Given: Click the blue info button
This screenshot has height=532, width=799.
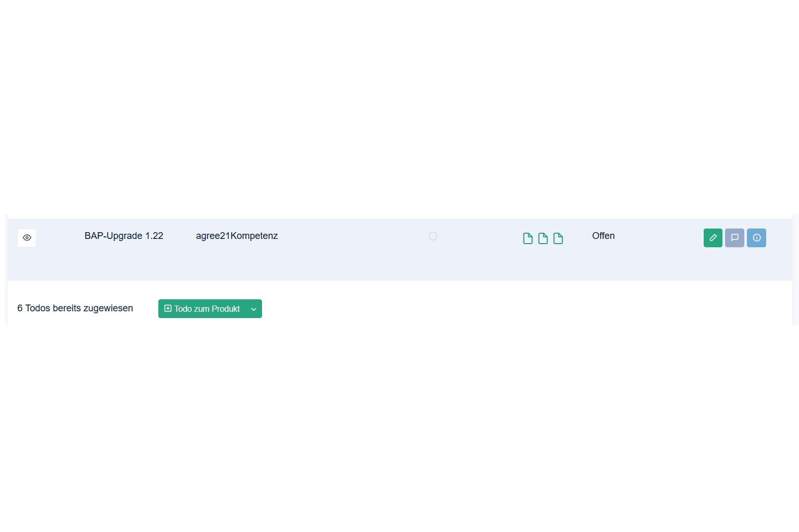Looking at the screenshot, I should coord(756,238).
